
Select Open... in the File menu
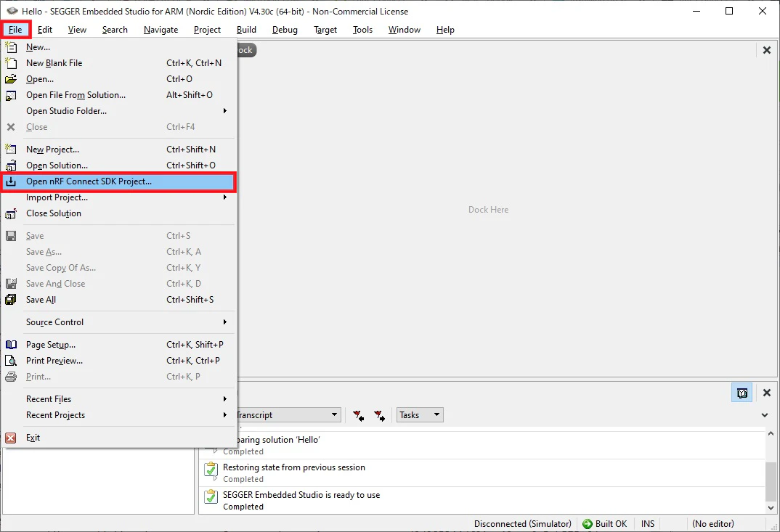pyautogui.click(x=118, y=79)
